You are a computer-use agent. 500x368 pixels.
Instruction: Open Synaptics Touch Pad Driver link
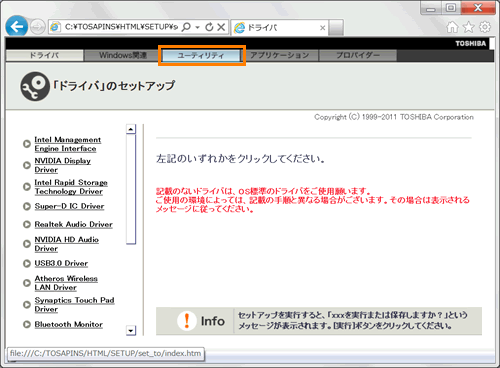click(74, 304)
